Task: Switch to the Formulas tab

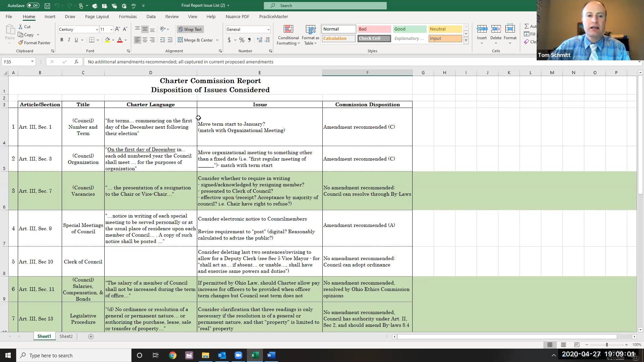Action: click(x=128, y=16)
